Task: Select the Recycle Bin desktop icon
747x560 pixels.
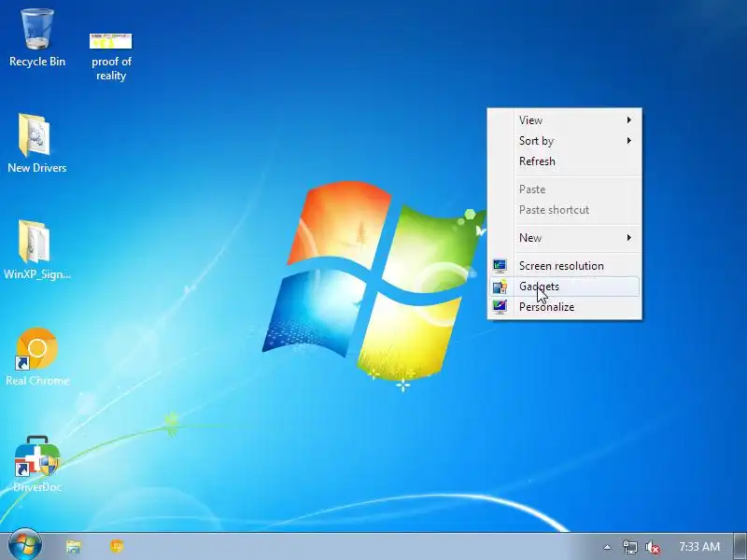Action: pyautogui.click(x=37, y=38)
